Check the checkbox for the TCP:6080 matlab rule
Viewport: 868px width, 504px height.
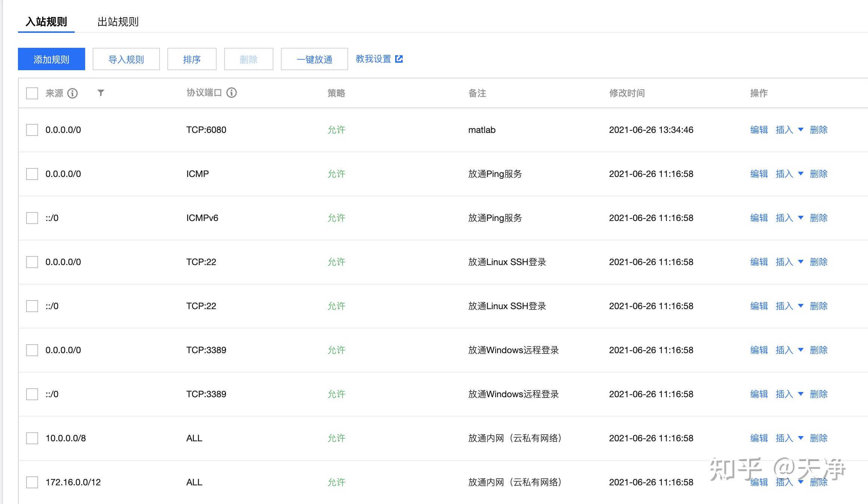31,130
